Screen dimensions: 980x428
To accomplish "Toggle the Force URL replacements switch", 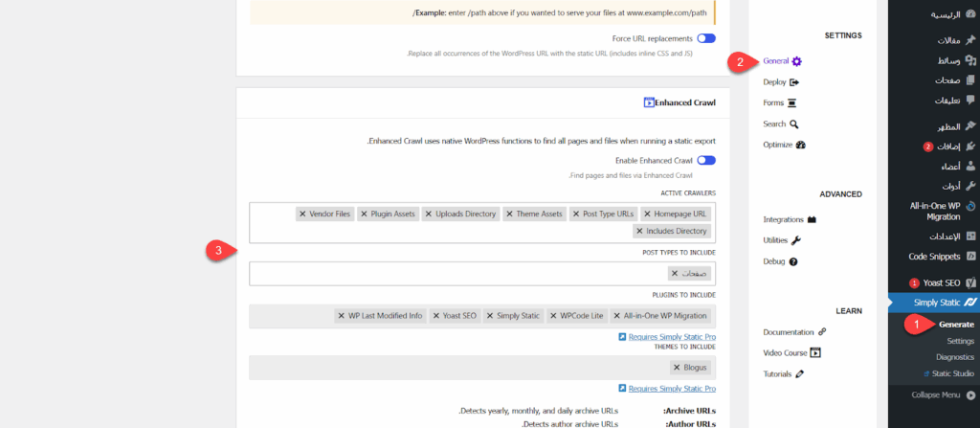I will click(706, 38).
